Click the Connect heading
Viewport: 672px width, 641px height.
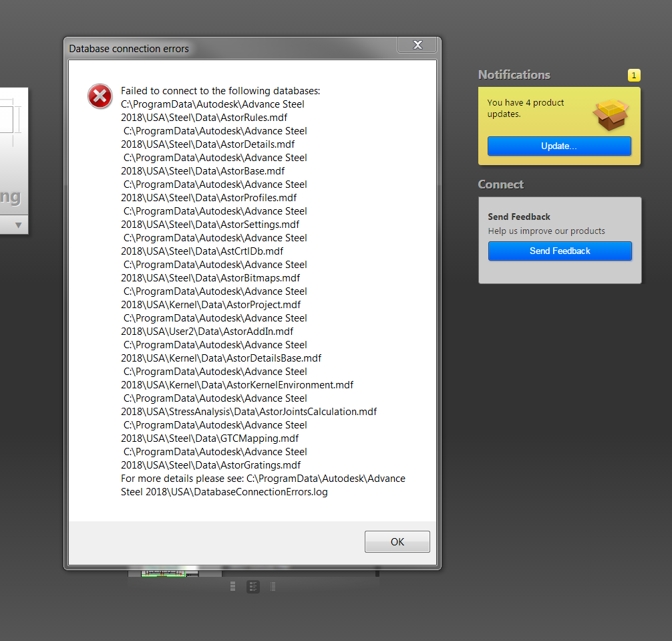tap(500, 184)
